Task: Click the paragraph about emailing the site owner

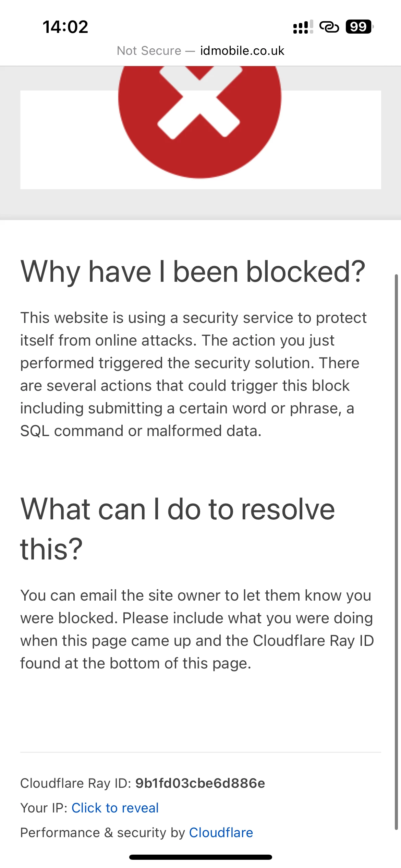Action: click(197, 629)
